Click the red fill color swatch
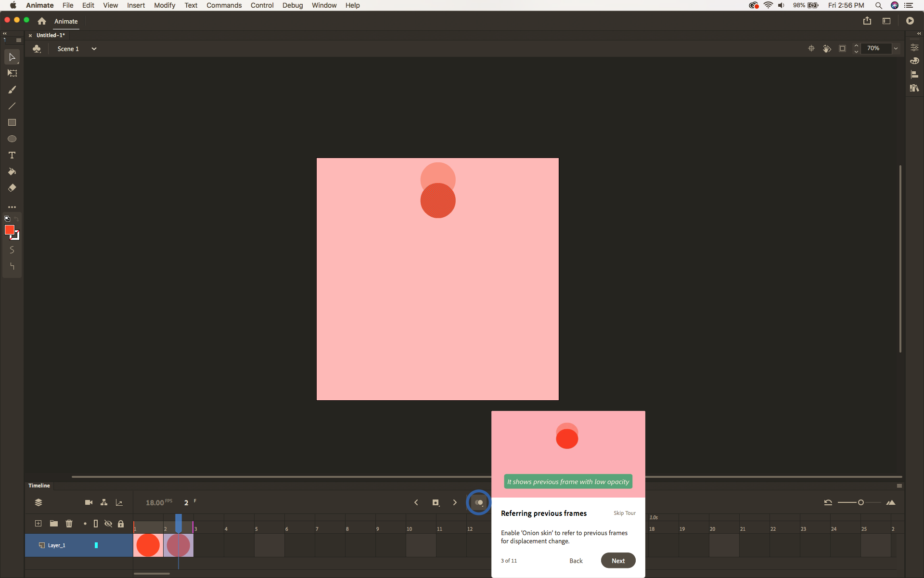Image resolution: width=924 pixels, height=578 pixels. [10, 231]
